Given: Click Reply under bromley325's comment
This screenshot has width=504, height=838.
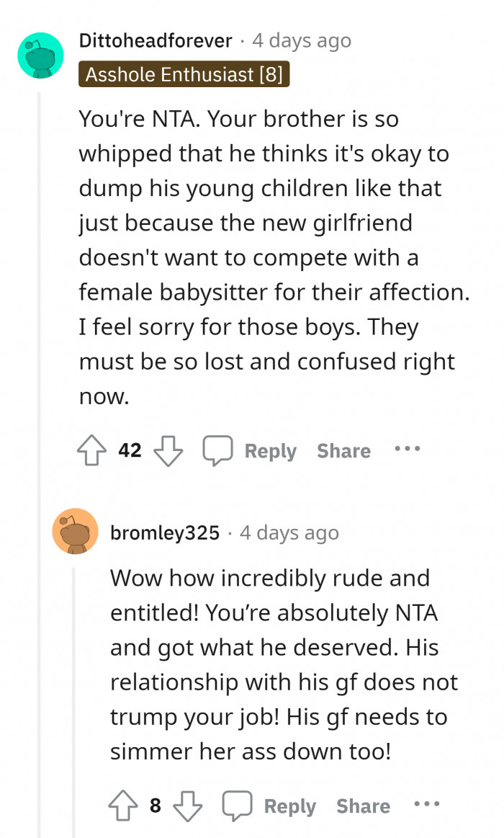Looking at the screenshot, I should pyautogui.click(x=289, y=806).
